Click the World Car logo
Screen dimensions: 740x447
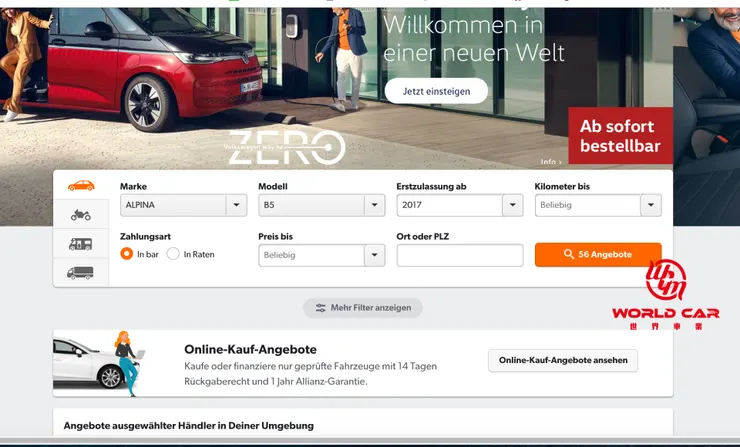coord(665,295)
